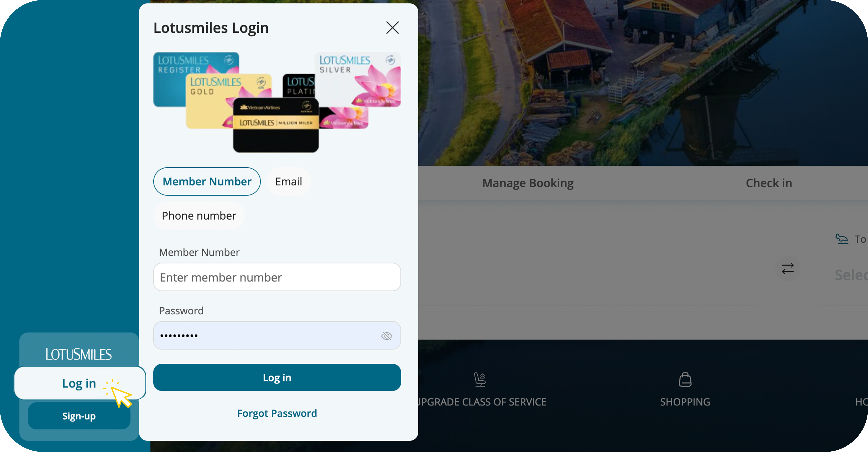The height and width of the screenshot is (452, 868).
Task: Click the black Million Miler card
Action: (276, 125)
